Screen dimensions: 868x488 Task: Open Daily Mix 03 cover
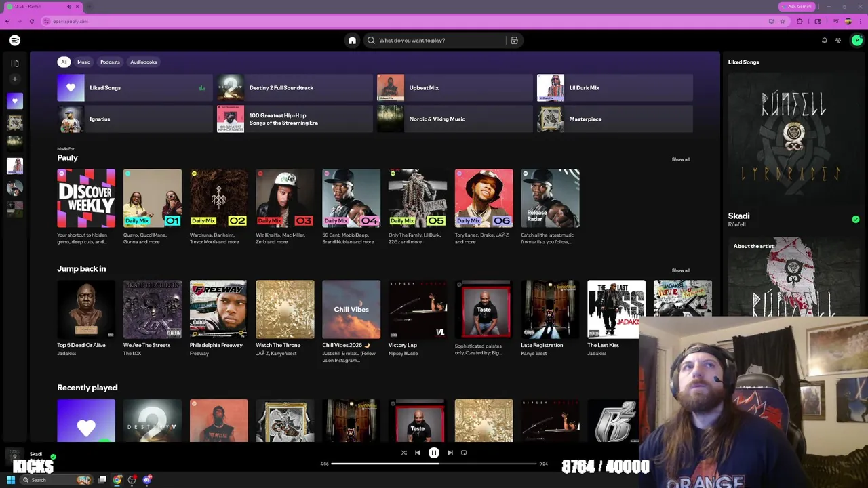(285, 198)
